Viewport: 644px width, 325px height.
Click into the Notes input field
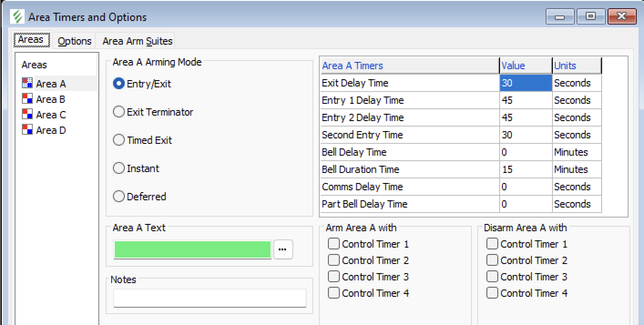click(210, 299)
